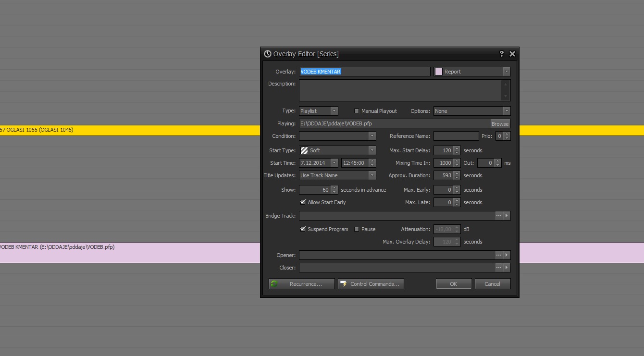Click the help question mark icon
644x356 pixels.
coord(502,54)
